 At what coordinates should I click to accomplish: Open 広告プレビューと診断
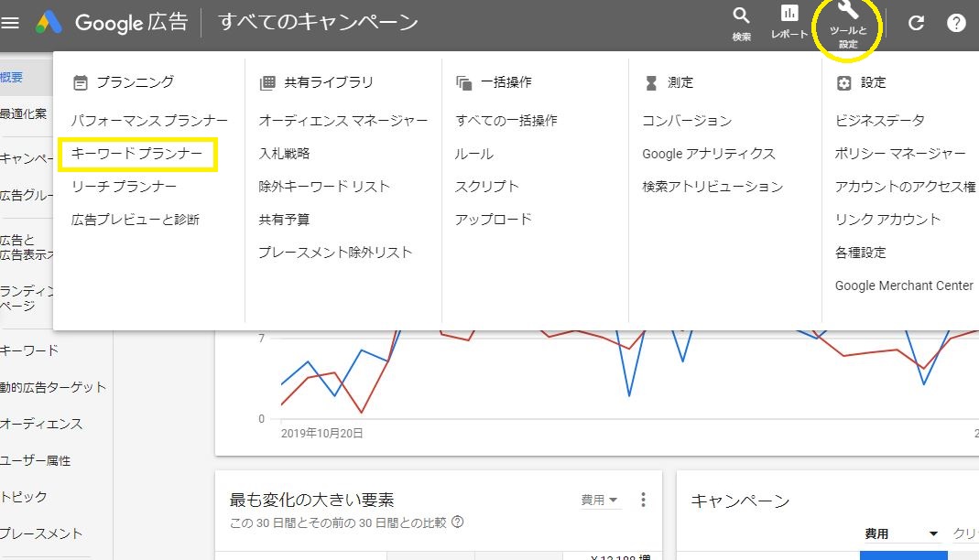pyautogui.click(x=135, y=220)
